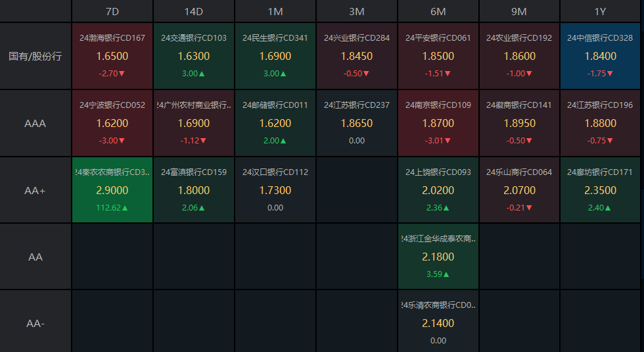Click the 24汉口银行CD112 quote cell
Screen dimensions: 644x352
coord(275,190)
